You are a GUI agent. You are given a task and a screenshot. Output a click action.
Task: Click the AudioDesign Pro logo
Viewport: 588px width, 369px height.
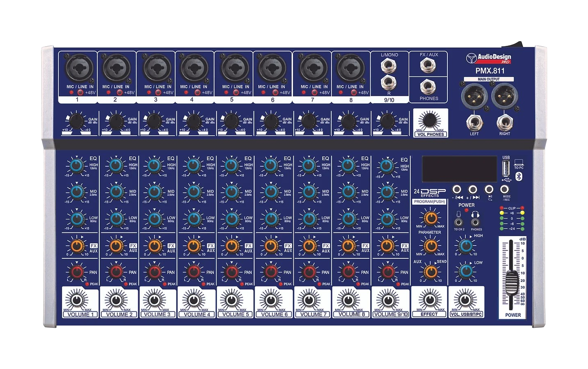click(x=489, y=58)
